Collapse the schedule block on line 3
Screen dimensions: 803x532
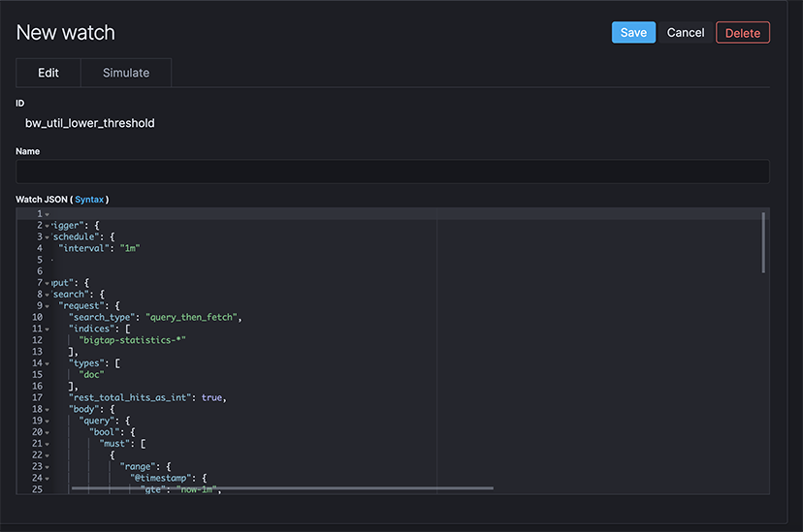[x=48, y=237]
